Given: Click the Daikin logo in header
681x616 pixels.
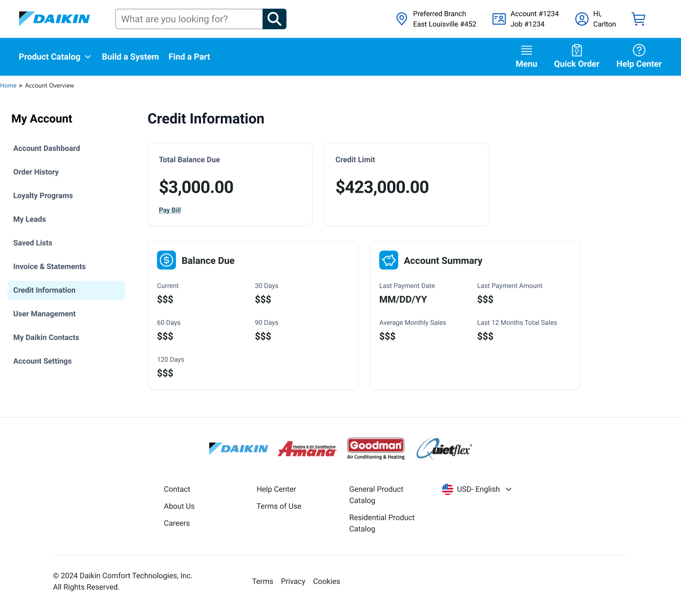Looking at the screenshot, I should (x=54, y=19).
